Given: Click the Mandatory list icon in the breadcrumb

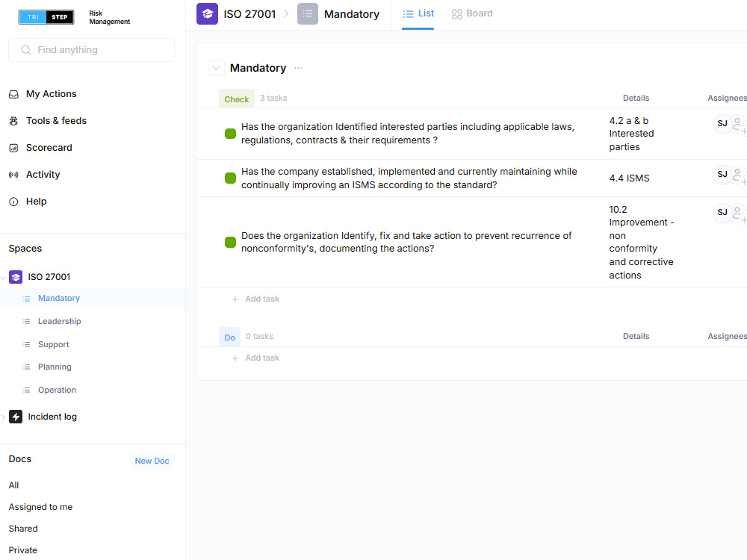Looking at the screenshot, I should tap(307, 13).
